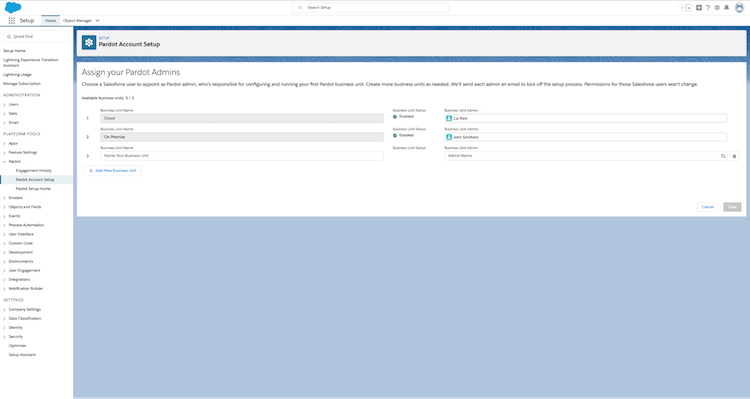Open the global actions plus icon

click(699, 8)
